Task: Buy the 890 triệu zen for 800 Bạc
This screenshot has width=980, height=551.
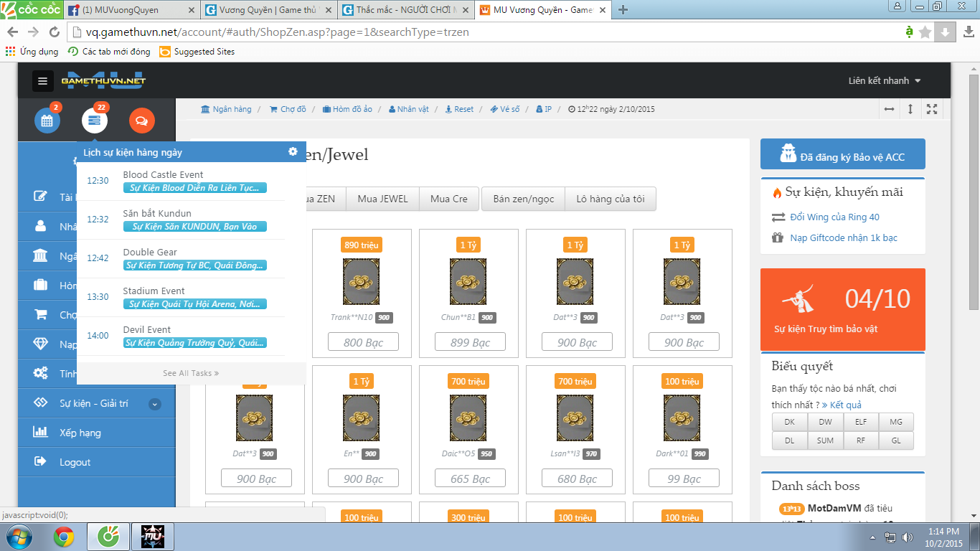Action: click(x=362, y=342)
